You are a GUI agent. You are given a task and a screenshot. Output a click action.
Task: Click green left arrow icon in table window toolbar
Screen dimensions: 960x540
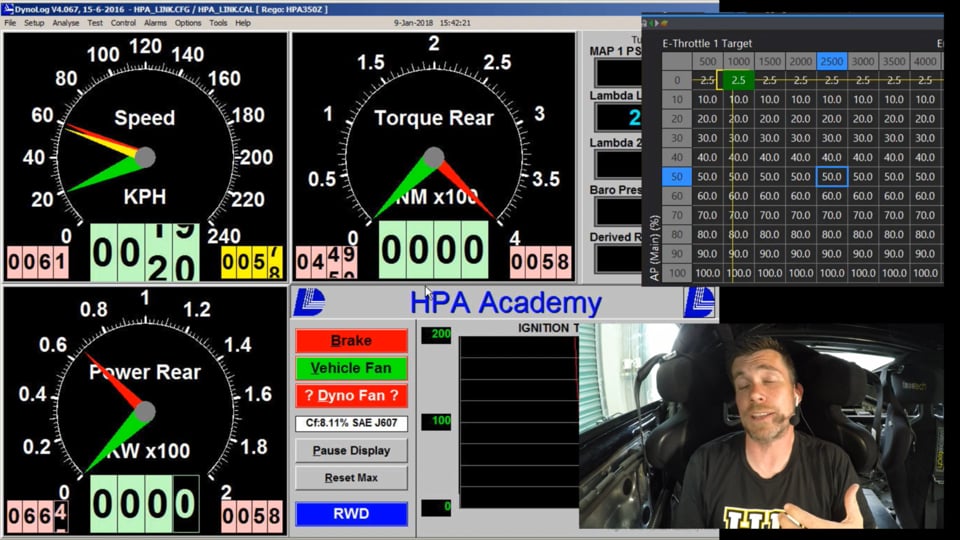651,23
